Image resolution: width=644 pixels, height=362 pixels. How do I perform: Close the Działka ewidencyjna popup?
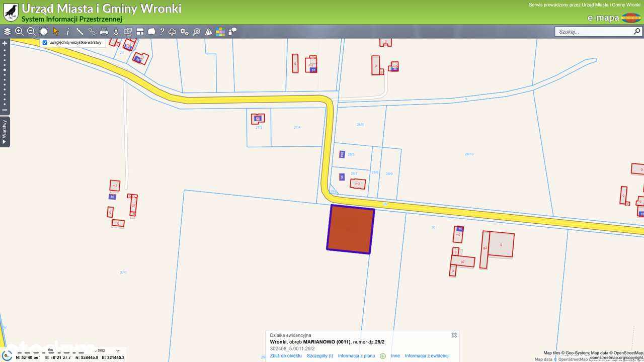tap(454, 335)
